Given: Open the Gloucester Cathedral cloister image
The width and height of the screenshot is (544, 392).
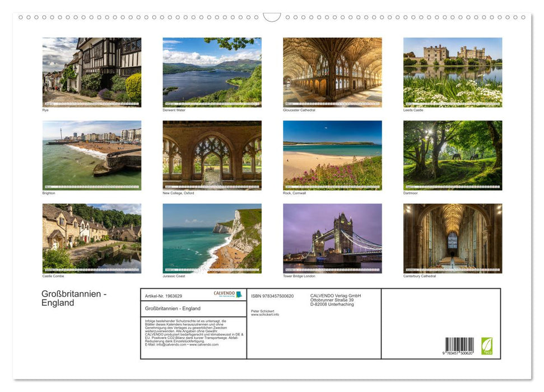Looking at the screenshot, I should point(332,72).
